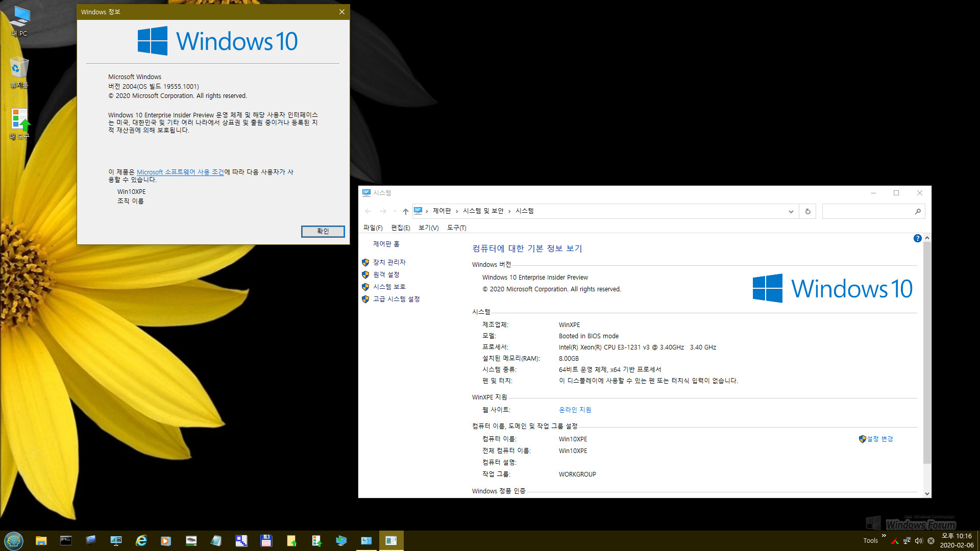Open 고급 시스템 설정 from sidebar
Image resolution: width=980 pixels, height=551 pixels.
396,299
